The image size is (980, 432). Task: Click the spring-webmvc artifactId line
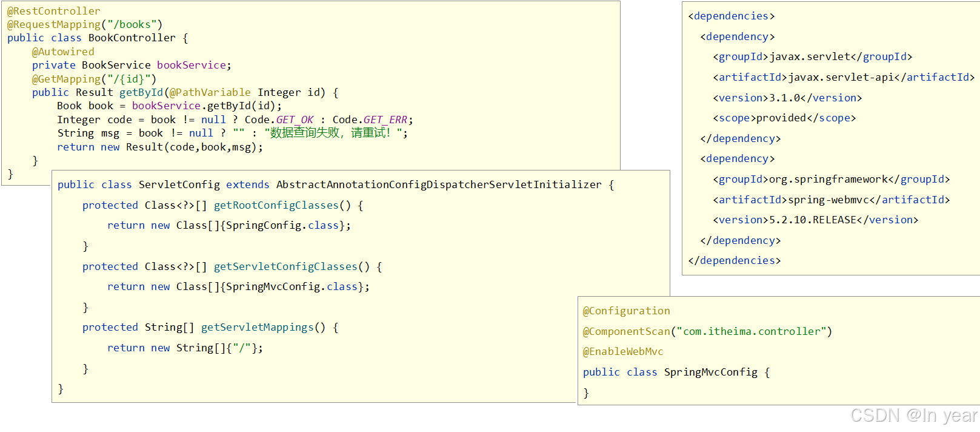[x=832, y=200]
